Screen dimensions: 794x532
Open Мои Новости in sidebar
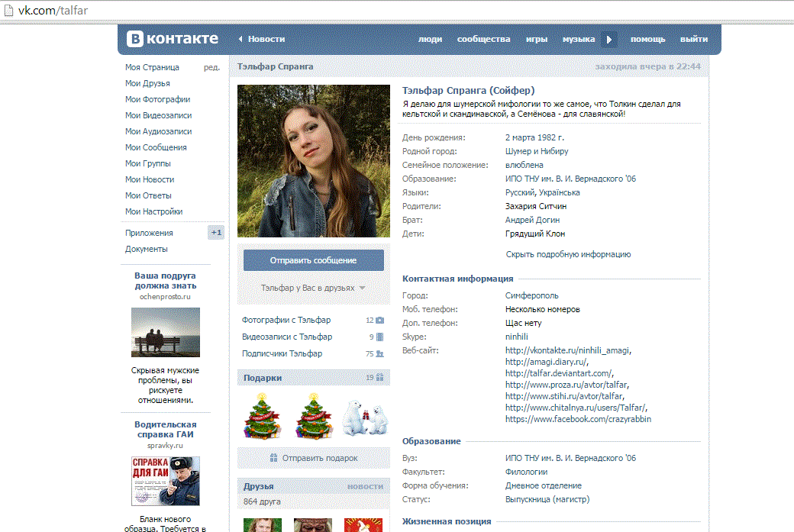[x=150, y=179]
